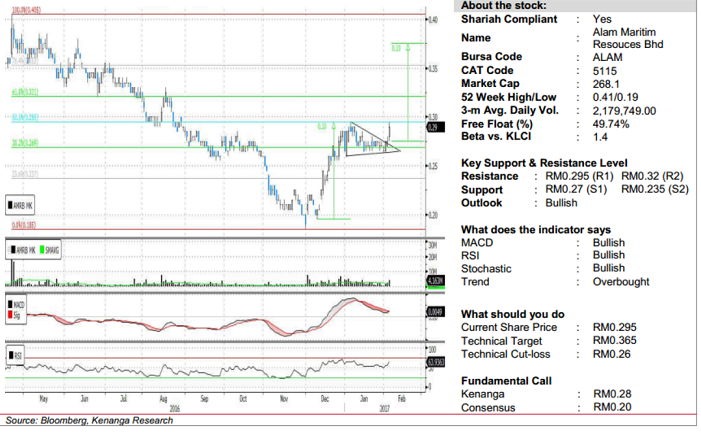Image resolution: width=701 pixels, height=432 pixels.
Task: Click the green SMAVG legend swatch
Action: (42, 250)
